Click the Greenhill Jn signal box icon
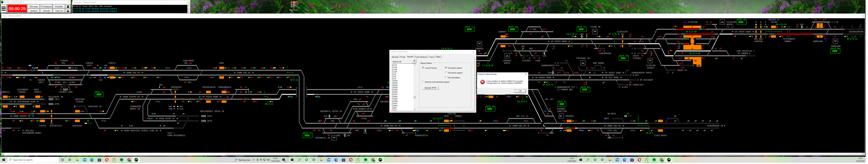868x164 pixels. pyautogui.click(x=334, y=138)
